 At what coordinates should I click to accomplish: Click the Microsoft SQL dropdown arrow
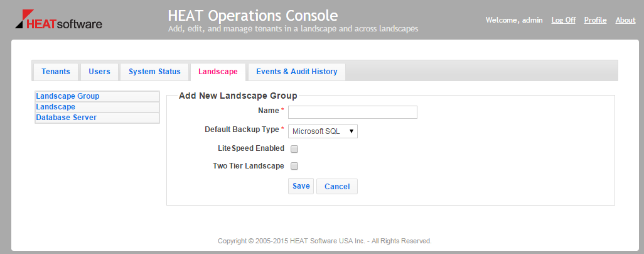tap(352, 131)
